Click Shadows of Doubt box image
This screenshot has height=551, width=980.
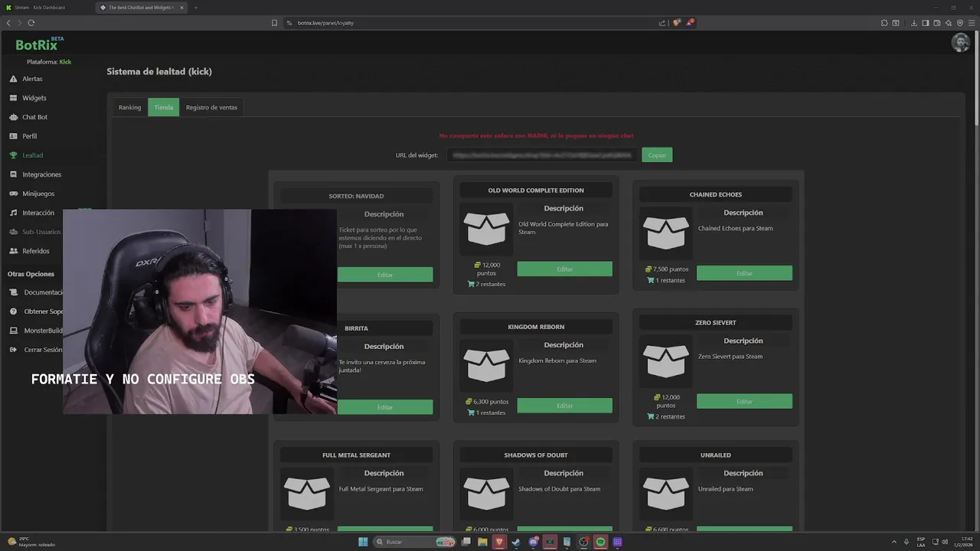(486, 493)
